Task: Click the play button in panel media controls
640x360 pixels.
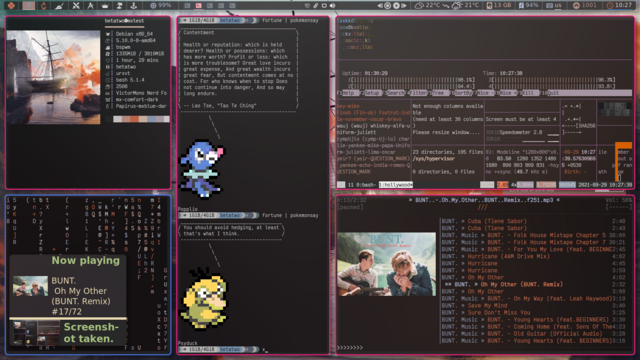Action: (396, 5)
